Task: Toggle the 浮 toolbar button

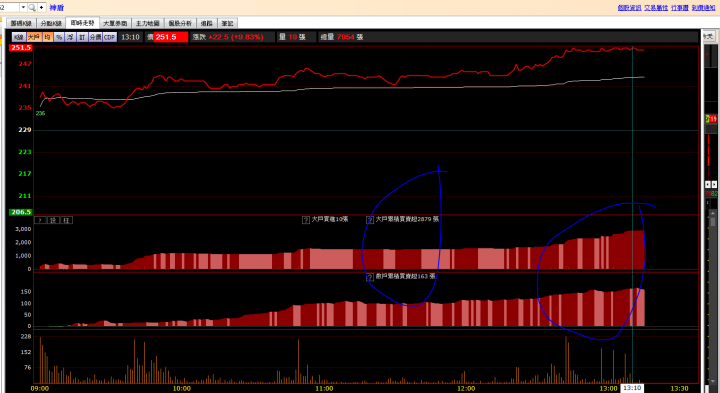Action: 70,37
